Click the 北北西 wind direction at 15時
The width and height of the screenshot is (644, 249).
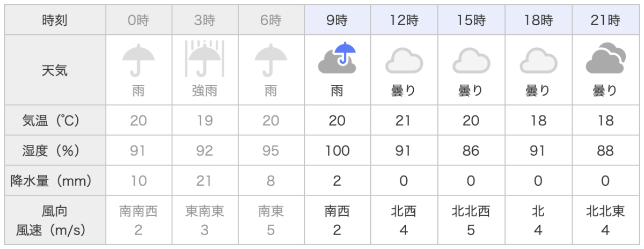click(471, 211)
